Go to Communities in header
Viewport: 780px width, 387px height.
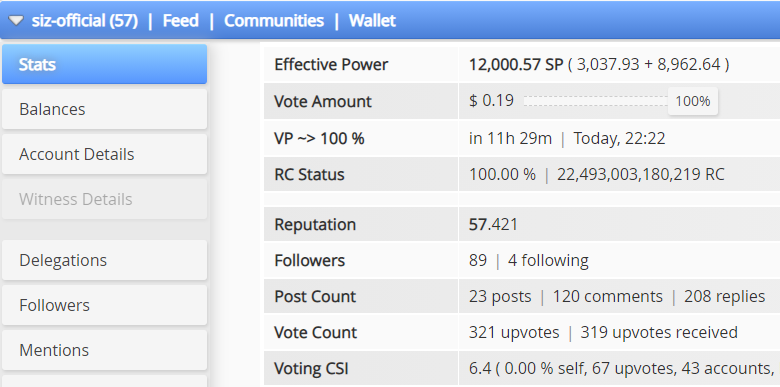(x=274, y=21)
